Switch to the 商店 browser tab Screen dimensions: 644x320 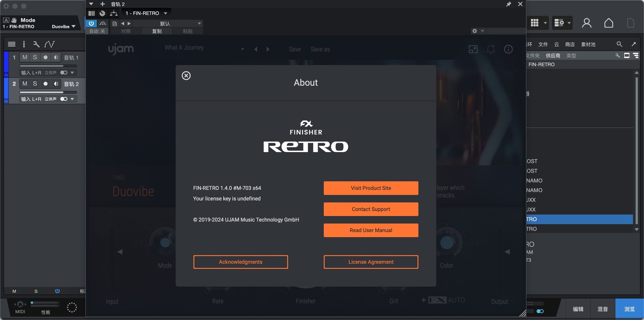570,44
